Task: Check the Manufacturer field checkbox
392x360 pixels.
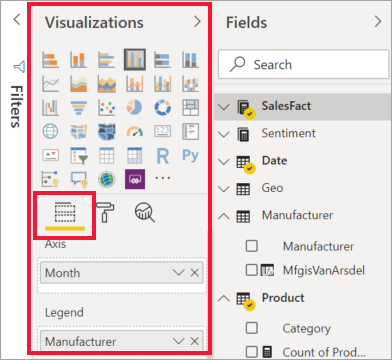Action: (x=252, y=246)
